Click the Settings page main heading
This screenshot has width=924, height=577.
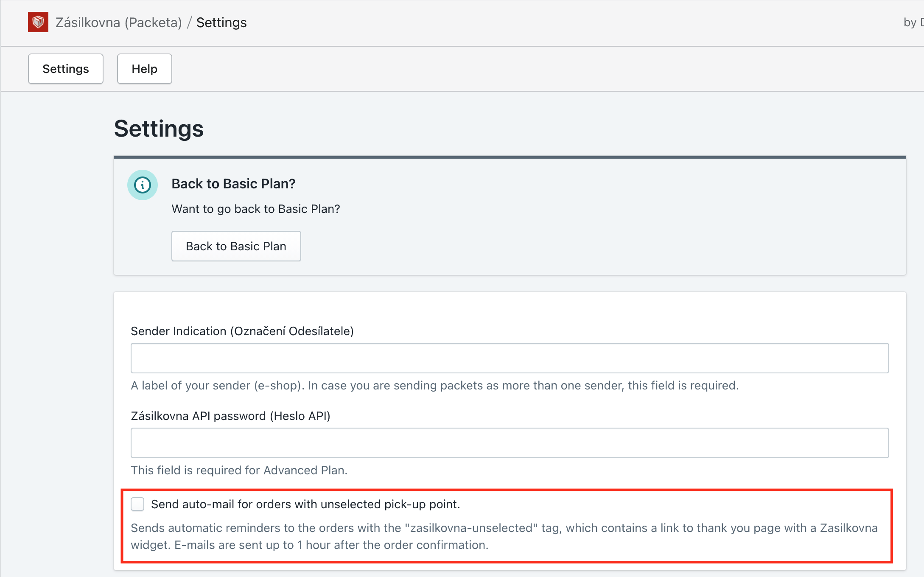tap(159, 129)
